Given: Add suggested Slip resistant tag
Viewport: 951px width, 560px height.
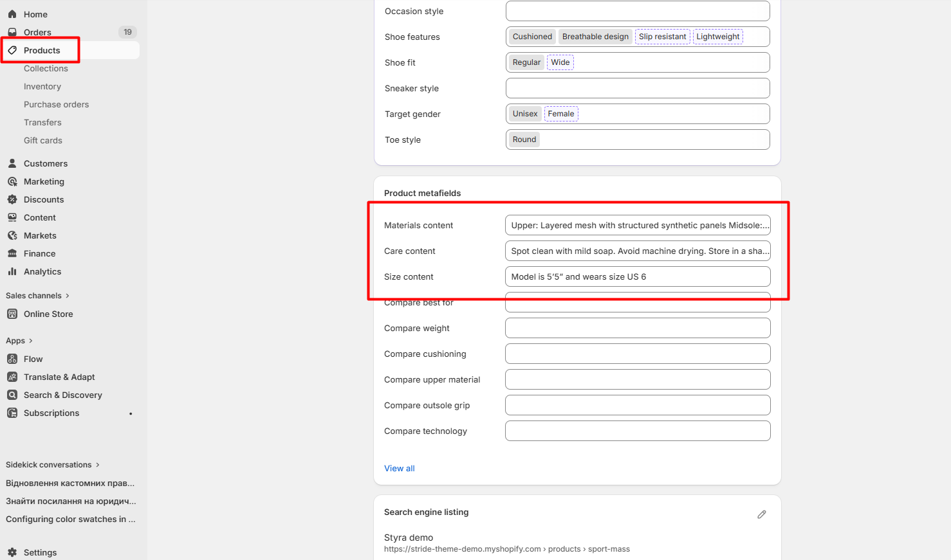Looking at the screenshot, I should pos(662,37).
